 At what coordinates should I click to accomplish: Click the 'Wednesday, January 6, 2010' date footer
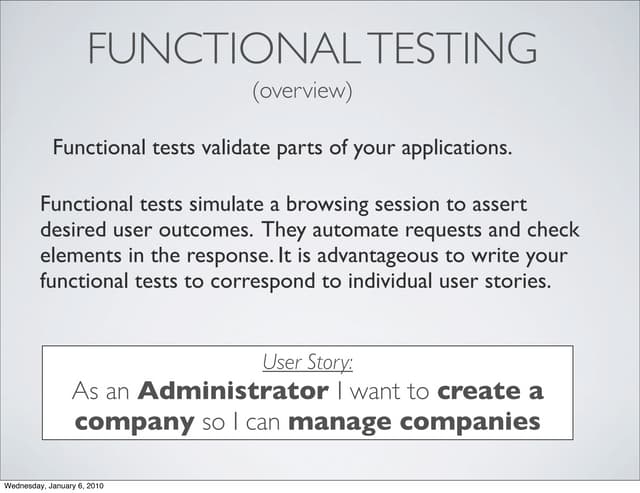53,486
